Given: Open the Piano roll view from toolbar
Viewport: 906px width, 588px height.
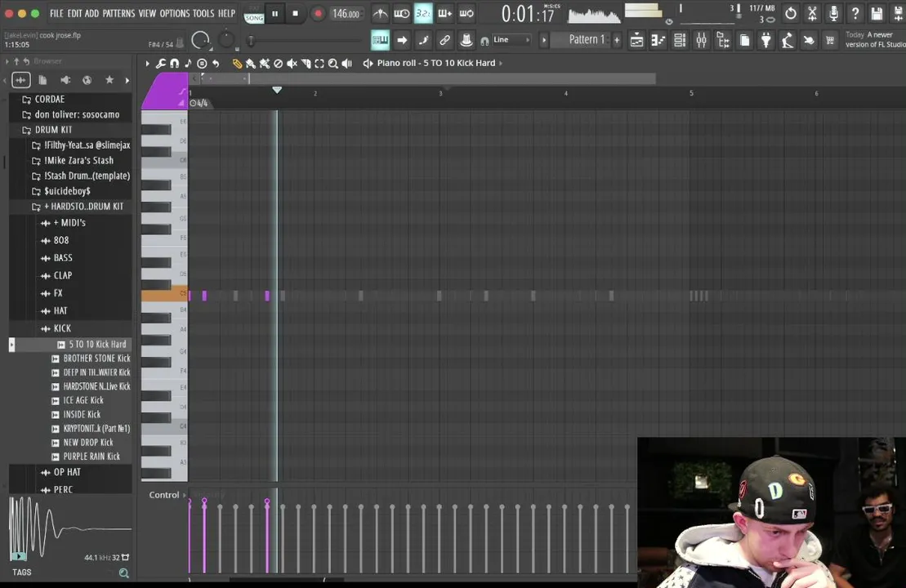Looking at the screenshot, I should (658, 40).
